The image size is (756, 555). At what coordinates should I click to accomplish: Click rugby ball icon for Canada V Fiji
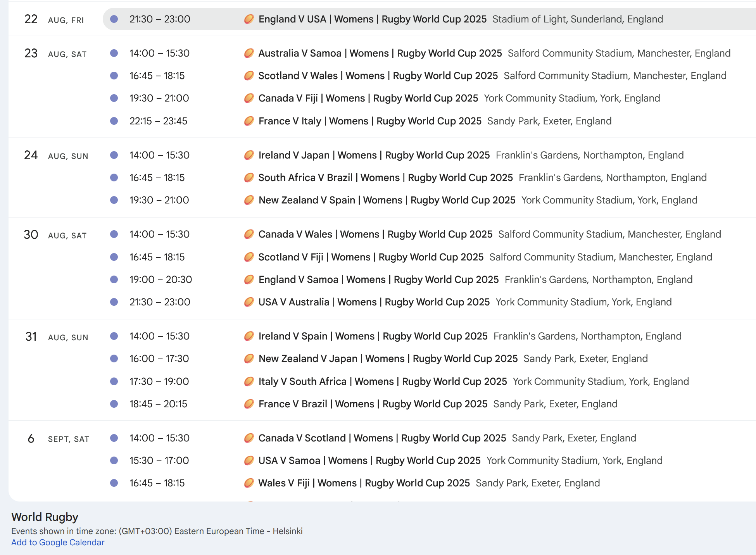(249, 98)
